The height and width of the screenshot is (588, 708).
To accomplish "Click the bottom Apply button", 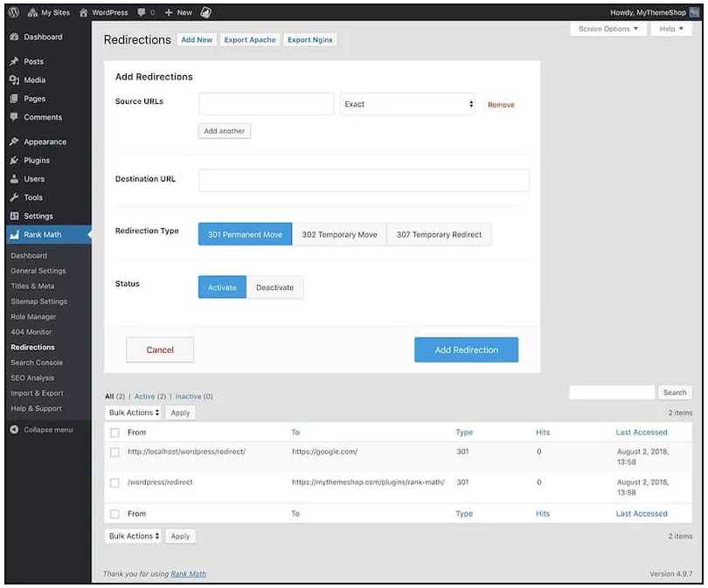I will 180,536.
